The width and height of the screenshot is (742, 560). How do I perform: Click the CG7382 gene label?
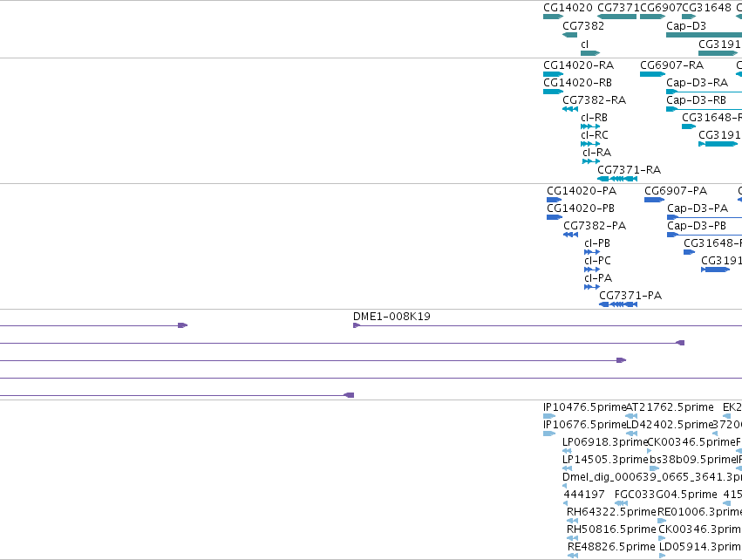[583, 26]
